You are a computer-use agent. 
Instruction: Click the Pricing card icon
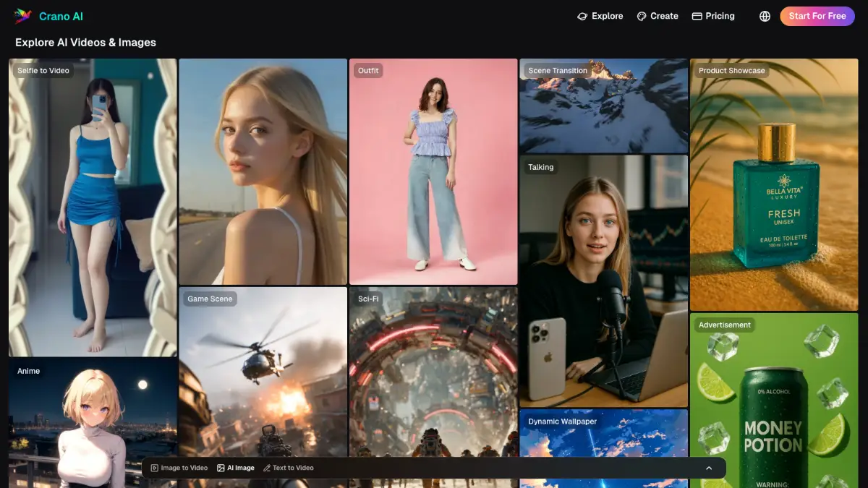coord(697,16)
